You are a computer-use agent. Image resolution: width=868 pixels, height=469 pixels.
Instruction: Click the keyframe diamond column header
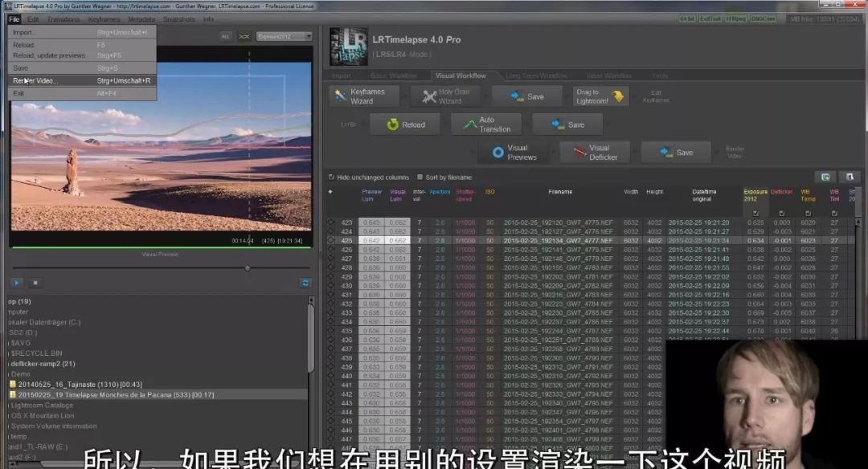tap(330, 192)
